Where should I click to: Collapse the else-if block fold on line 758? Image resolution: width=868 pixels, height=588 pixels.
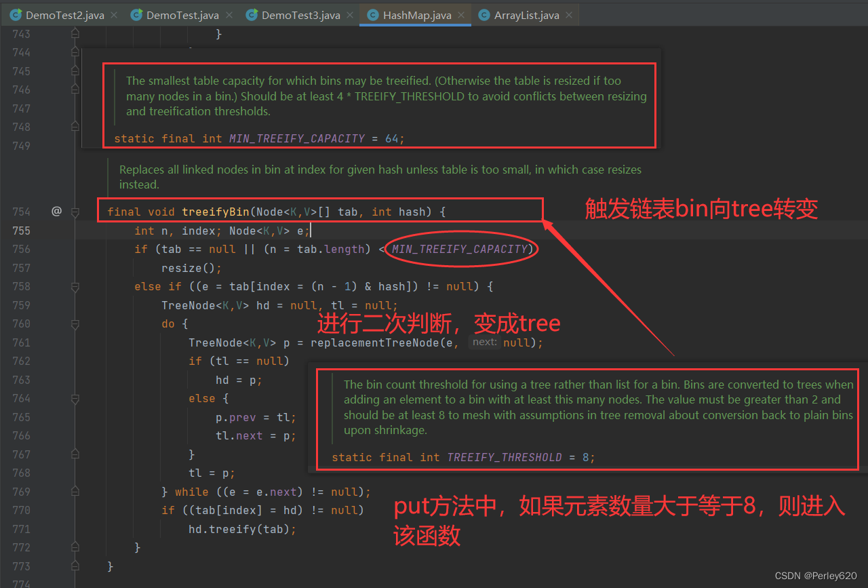[75, 286]
